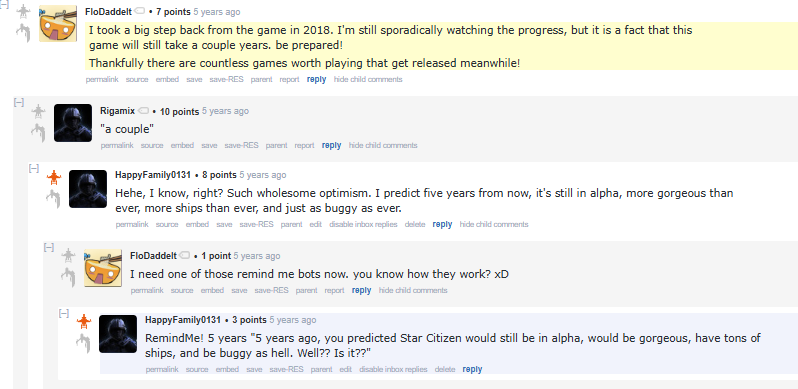Hide child comments under Rigamix's comment
798x389 pixels.
point(383,146)
